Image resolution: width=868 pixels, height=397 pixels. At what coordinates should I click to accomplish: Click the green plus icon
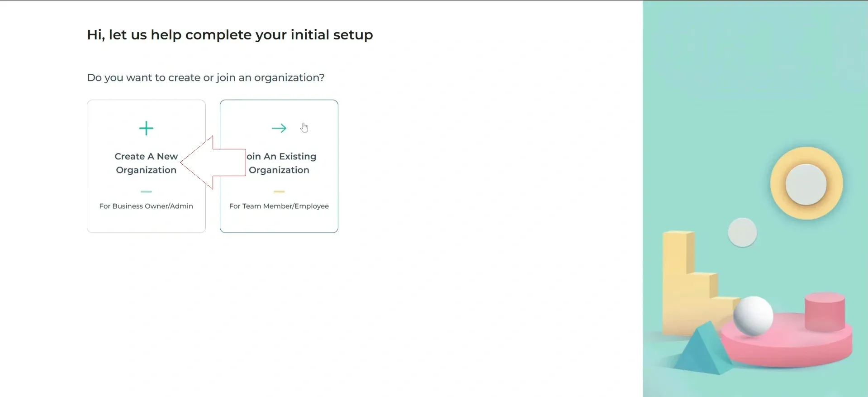click(x=146, y=129)
